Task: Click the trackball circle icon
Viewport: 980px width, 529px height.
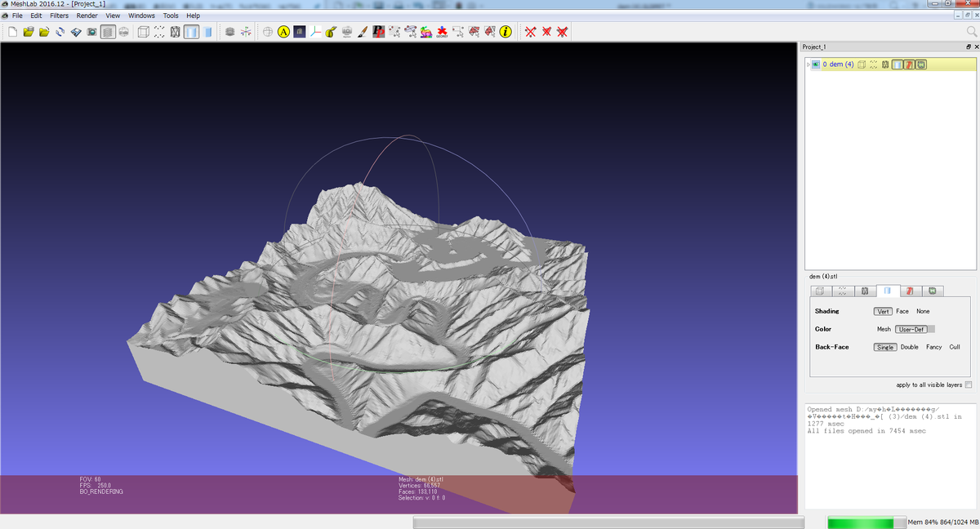Action: (268, 32)
